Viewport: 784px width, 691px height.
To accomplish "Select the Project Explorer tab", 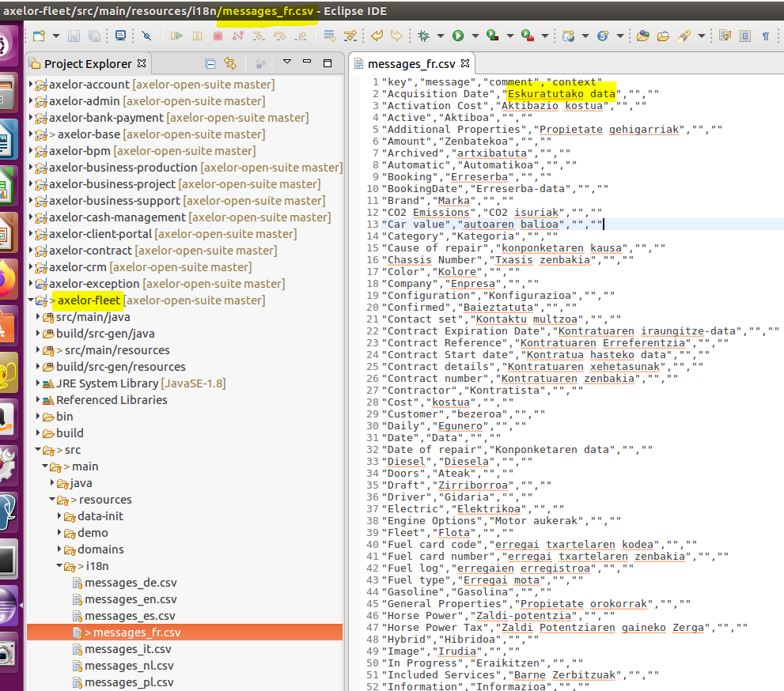I will click(88, 63).
